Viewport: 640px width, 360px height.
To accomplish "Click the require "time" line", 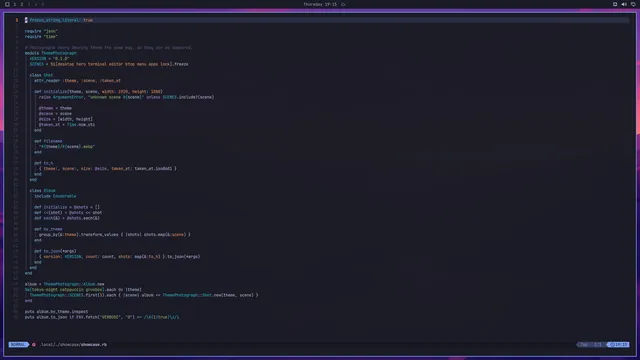I will tap(41, 36).
